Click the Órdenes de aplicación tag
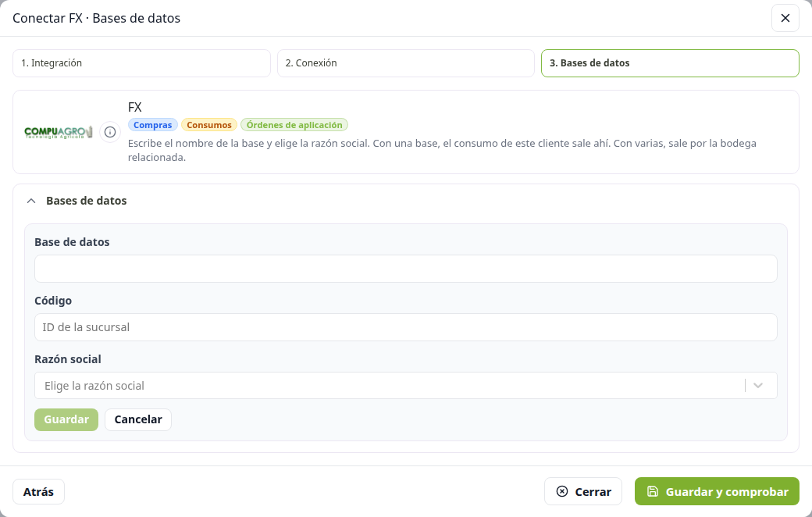The image size is (812, 517). coord(294,125)
